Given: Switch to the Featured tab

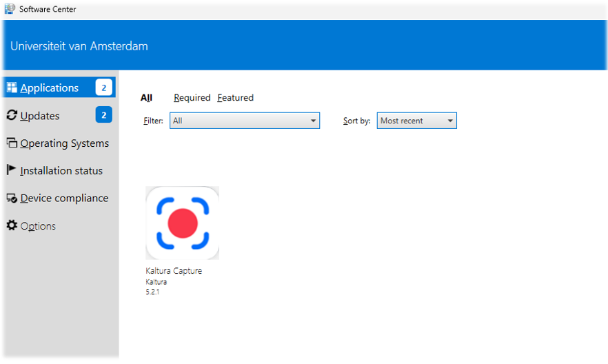Looking at the screenshot, I should [x=235, y=98].
